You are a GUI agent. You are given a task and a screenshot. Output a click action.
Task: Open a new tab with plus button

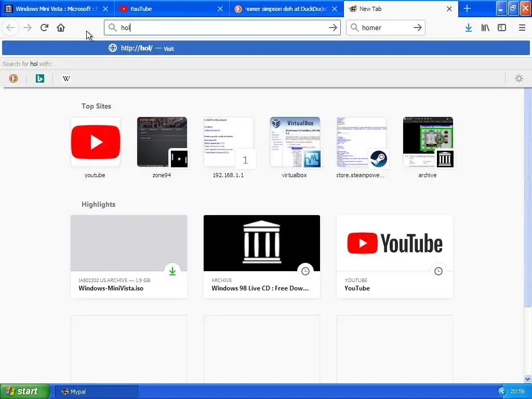467,8
